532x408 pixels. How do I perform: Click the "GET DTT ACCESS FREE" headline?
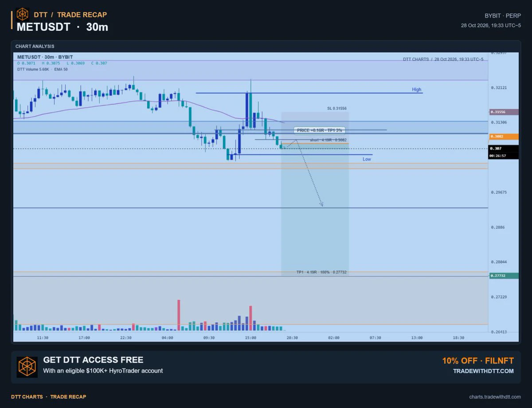click(93, 360)
